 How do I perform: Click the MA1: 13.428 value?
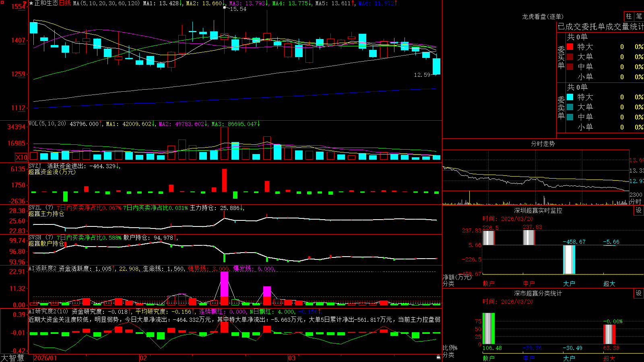point(162,3)
